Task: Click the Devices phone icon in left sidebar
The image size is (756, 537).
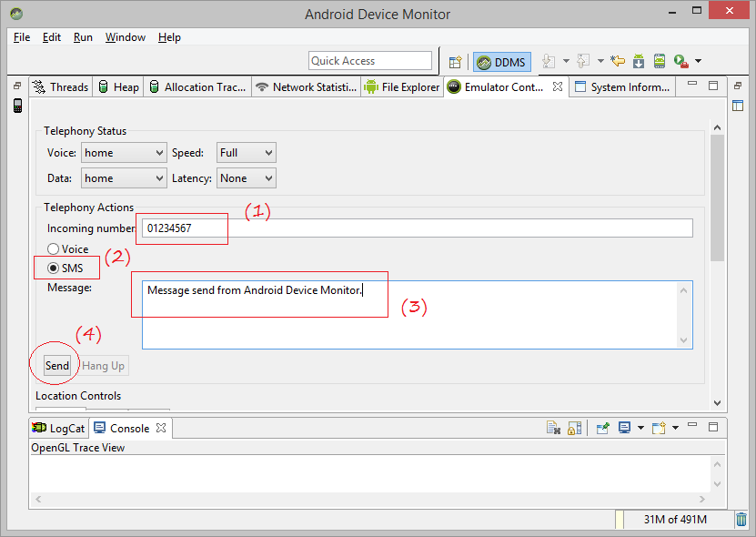Action: click(x=18, y=106)
